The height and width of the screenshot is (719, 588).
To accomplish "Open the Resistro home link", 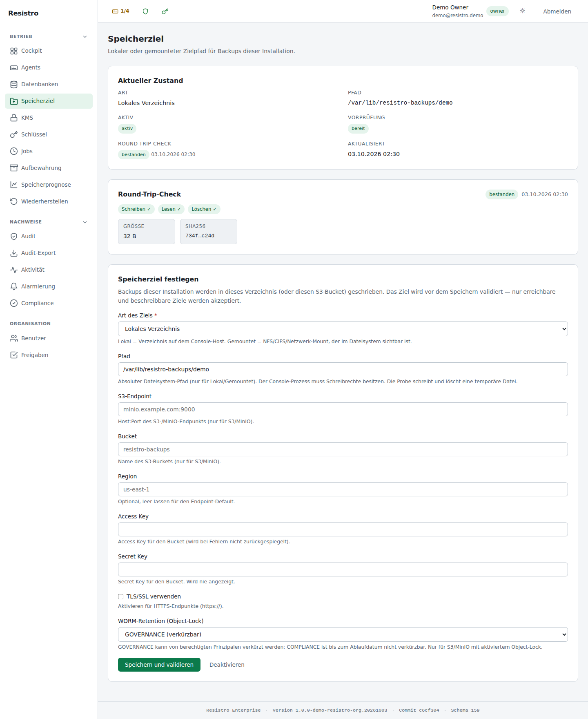I will tap(23, 13).
